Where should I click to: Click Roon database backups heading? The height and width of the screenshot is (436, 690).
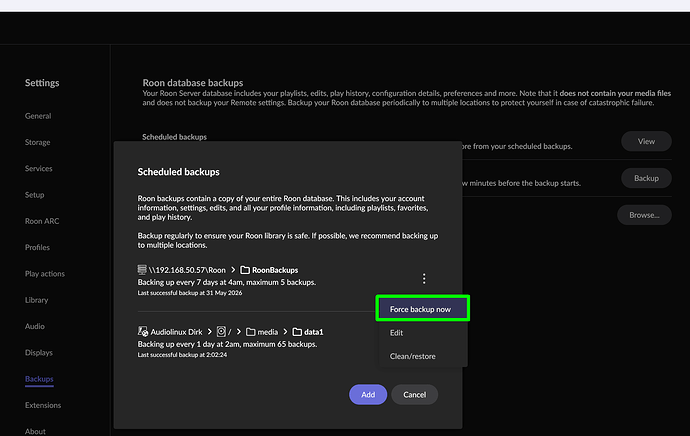[193, 83]
